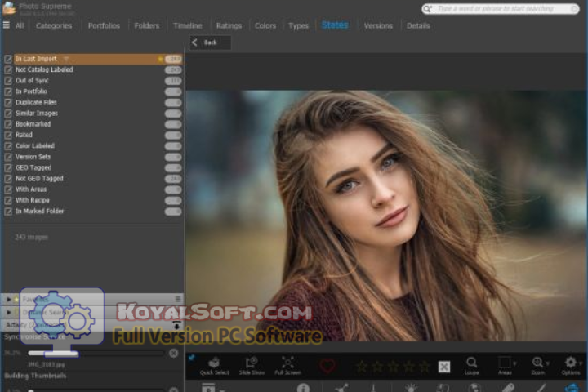Open the Versions tab

coord(378,25)
